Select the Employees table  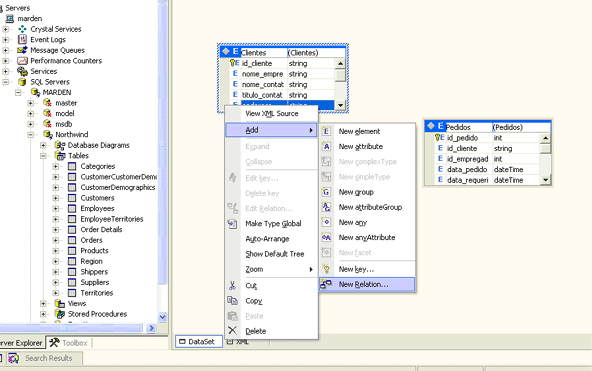[x=97, y=208]
